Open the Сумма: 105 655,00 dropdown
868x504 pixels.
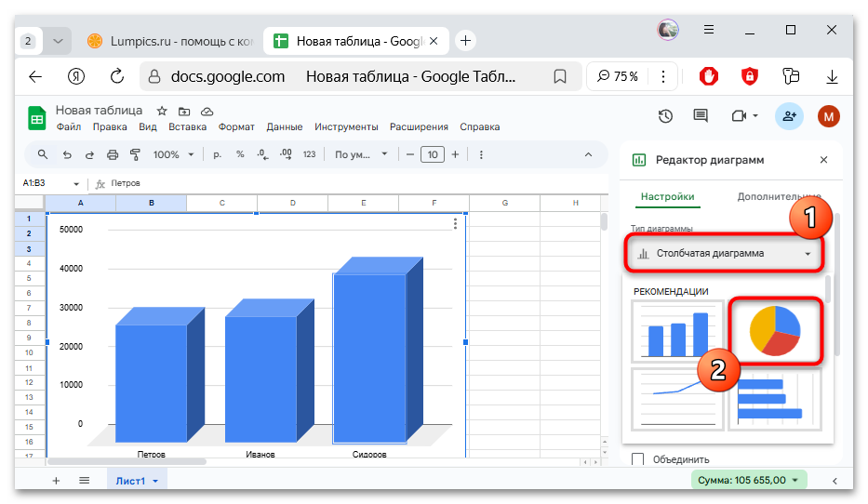pyautogui.click(x=749, y=480)
